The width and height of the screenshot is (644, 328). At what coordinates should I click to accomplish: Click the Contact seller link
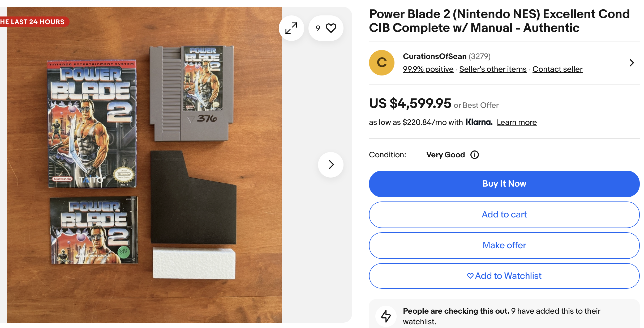pyautogui.click(x=557, y=69)
